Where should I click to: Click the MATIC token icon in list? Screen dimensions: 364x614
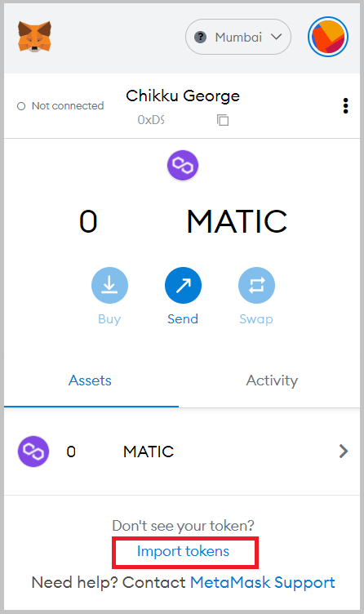(x=33, y=451)
